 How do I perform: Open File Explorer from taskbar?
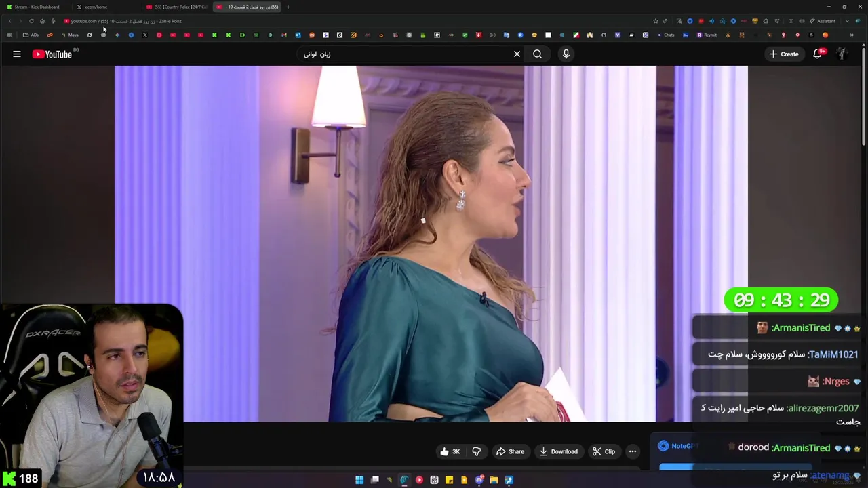click(494, 480)
